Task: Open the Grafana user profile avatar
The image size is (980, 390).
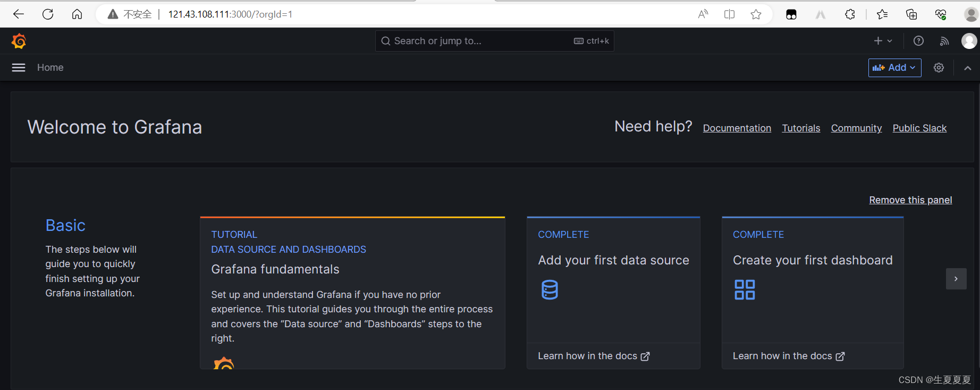Action: [x=969, y=41]
